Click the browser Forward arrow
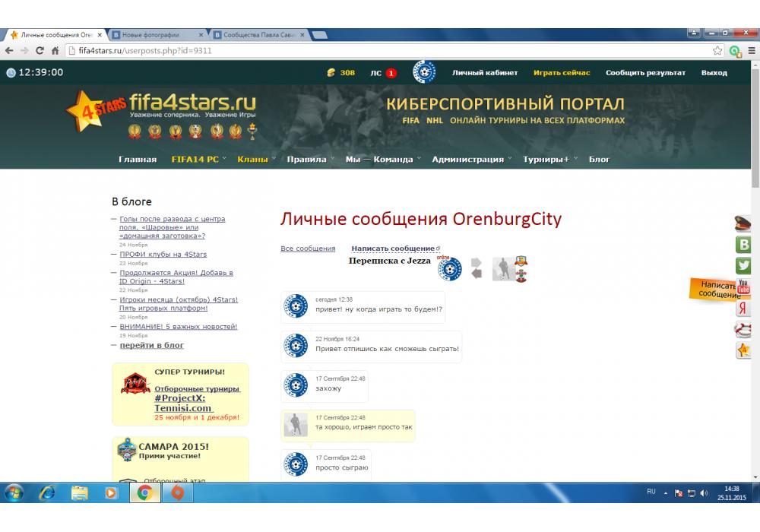Image resolution: width=760 pixels, height=532 pixels. coord(24,50)
